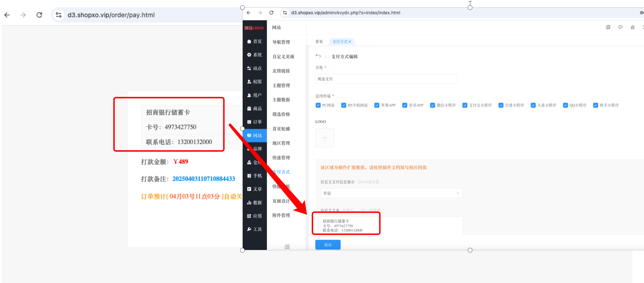This screenshot has width=644, height=283.
Task: Click the LOGO upload plus box
Action: click(x=325, y=138)
